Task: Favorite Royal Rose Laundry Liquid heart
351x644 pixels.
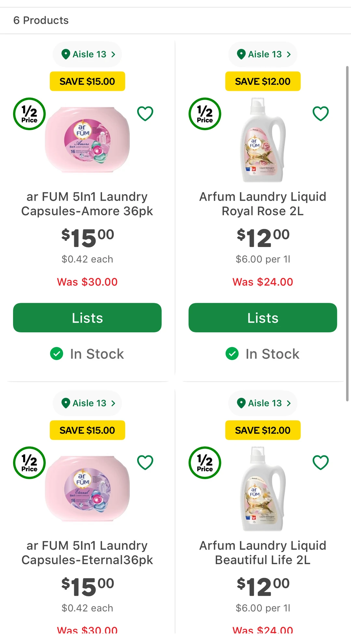Action: pos(320,114)
